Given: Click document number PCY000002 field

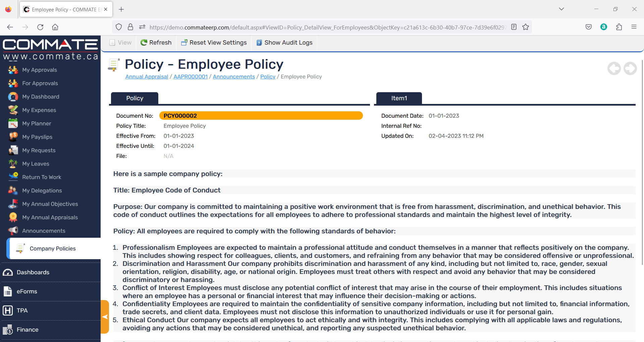Looking at the screenshot, I should tap(261, 116).
